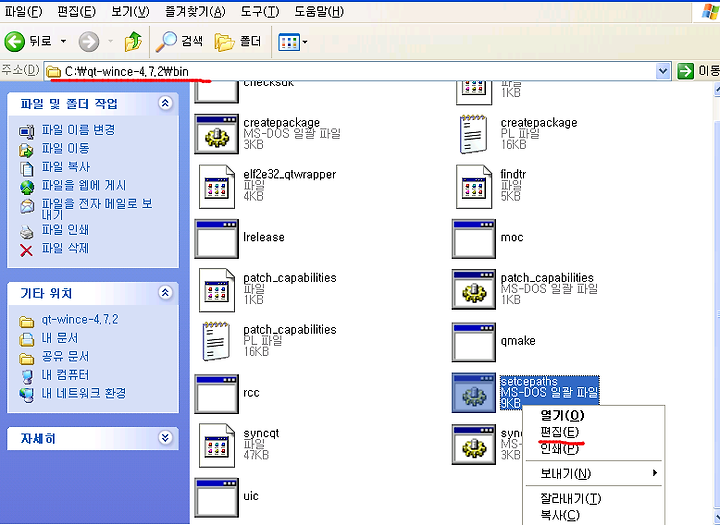Screen dimensions: 720x525
Task: Select uic executable icon
Action: 216,498
